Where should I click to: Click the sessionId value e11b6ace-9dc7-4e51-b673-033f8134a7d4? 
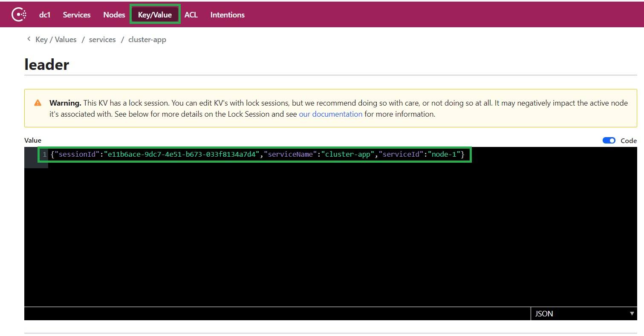click(x=182, y=154)
